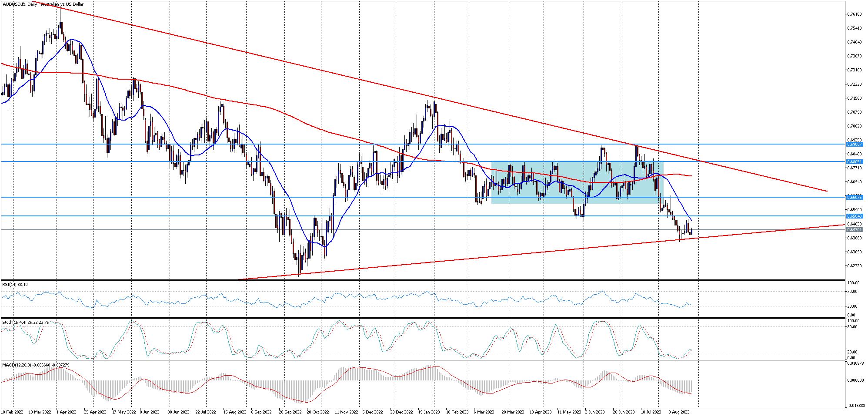Click the 1 Apr 2022 date label
The width and height of the screenshot is (868, 417).
point(66,412)
